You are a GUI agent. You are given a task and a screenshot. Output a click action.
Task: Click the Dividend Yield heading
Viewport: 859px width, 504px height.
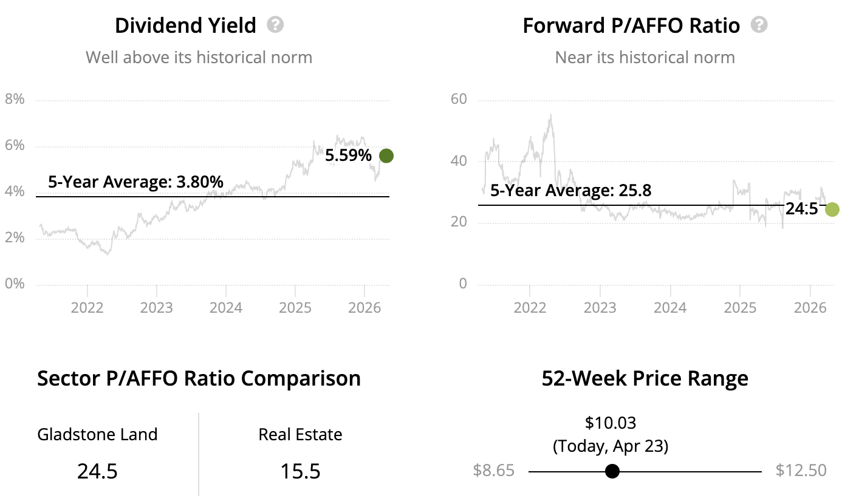[x=185, y=26]
